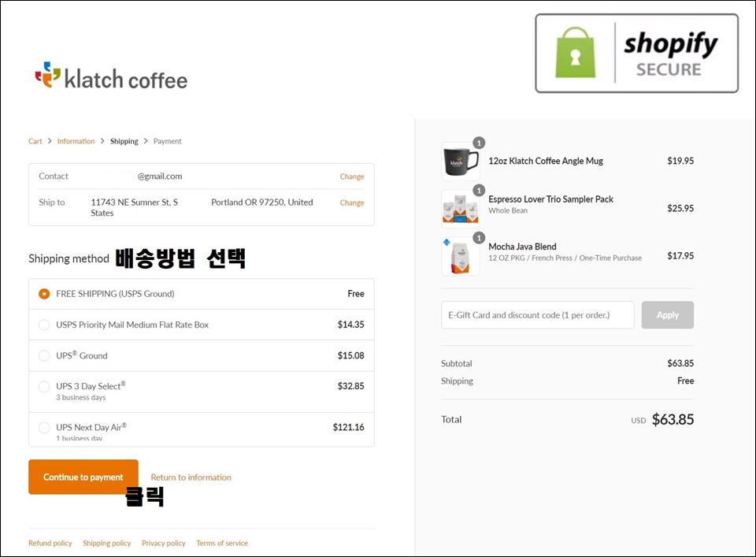This screenshot has height=557, width=756.
Task: Click the $19.95 mug price
Action: (680, 161)
